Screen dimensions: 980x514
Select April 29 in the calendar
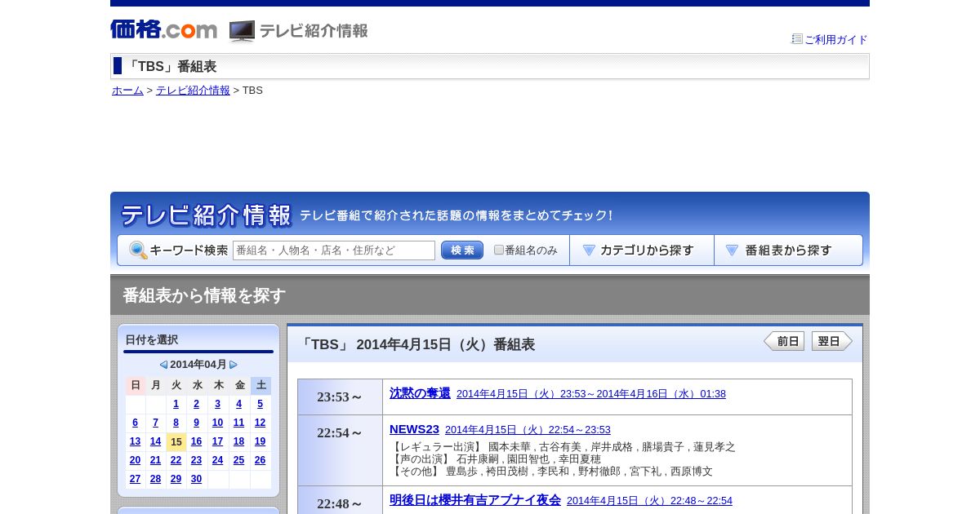point(176,479)
